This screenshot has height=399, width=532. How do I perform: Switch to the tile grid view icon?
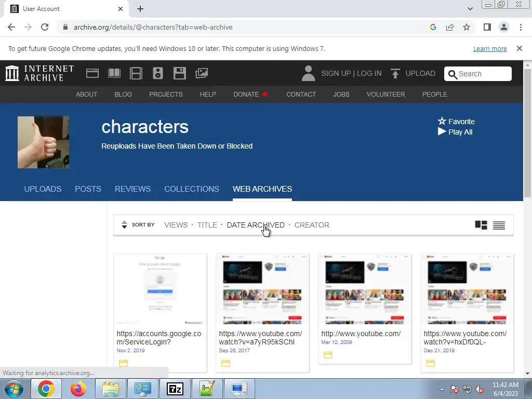tap(481, 225)
